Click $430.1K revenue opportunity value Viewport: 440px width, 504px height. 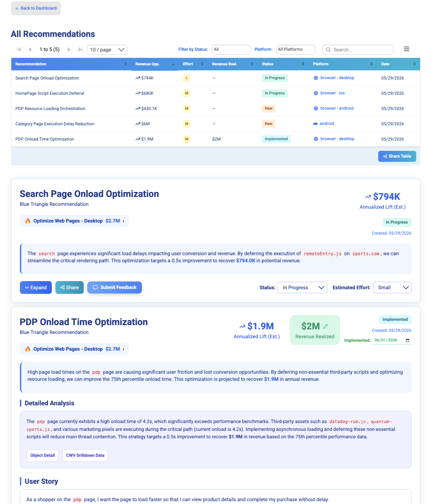149,109
